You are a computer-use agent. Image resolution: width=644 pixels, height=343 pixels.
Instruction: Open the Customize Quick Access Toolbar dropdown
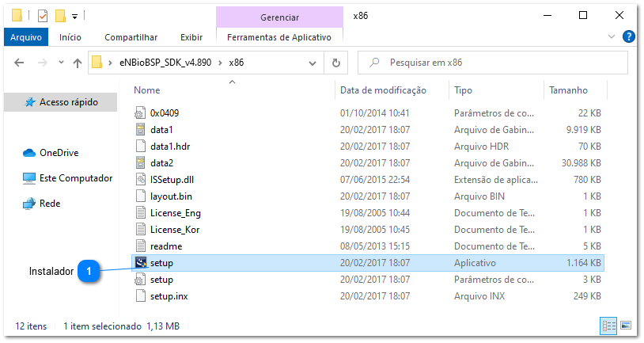click(74, 17)
